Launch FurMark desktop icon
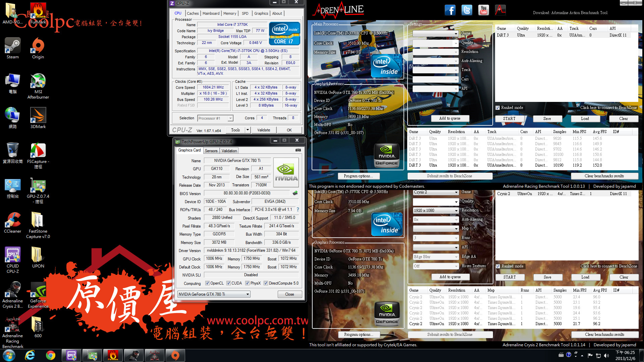 (38, 13)
